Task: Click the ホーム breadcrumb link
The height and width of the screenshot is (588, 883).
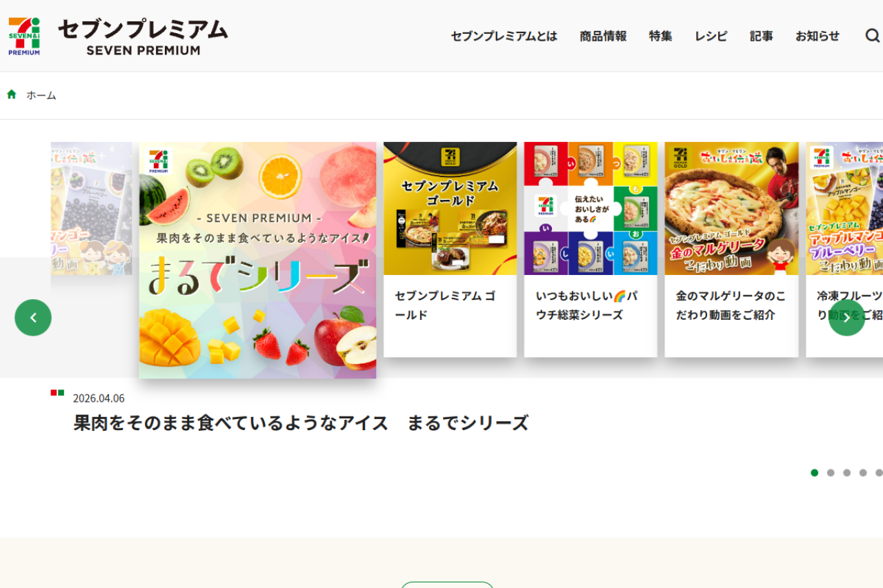Action: 41,95
